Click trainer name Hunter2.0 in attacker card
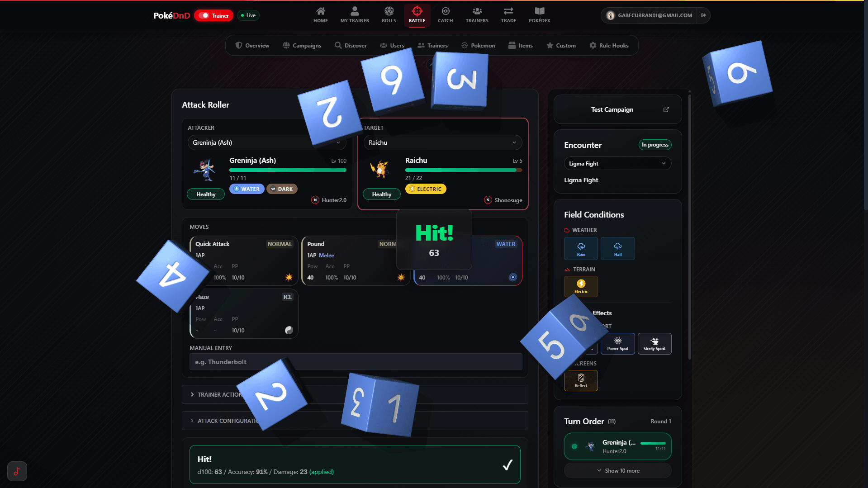 click(334, 200)
